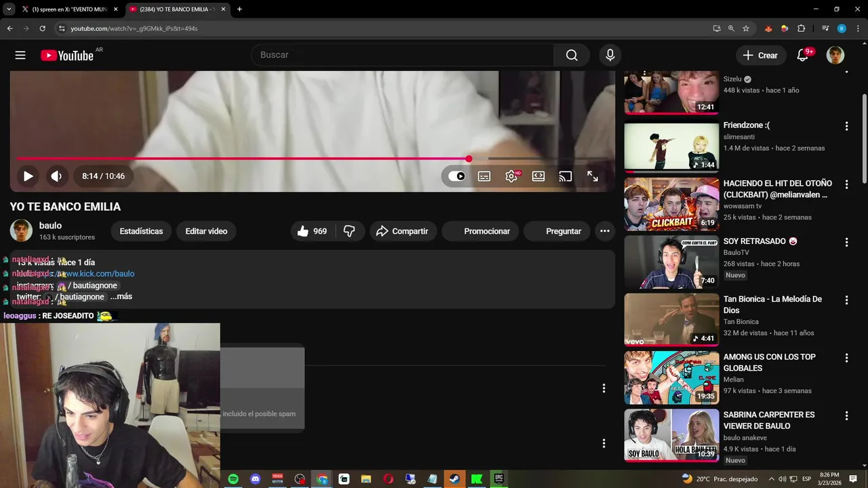Viewport: 868px width, 488px height.
Task: Install app icon in address bar
Action: [717, 28]
